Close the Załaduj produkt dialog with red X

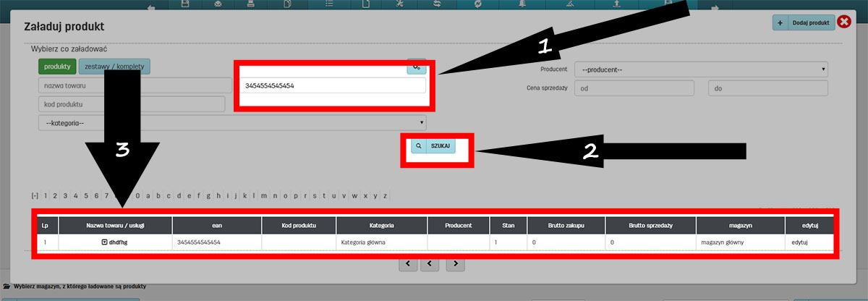click(x=843, y=22)
